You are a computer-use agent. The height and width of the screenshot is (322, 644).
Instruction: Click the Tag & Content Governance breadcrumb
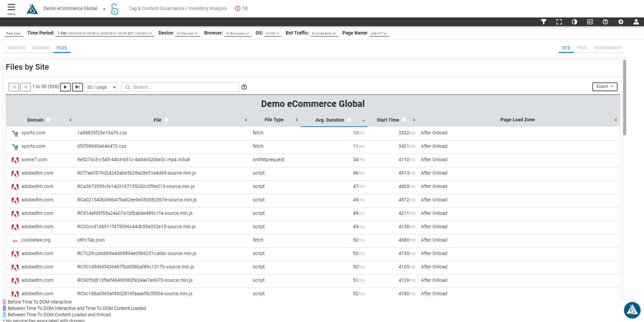[x=157, y=8]
